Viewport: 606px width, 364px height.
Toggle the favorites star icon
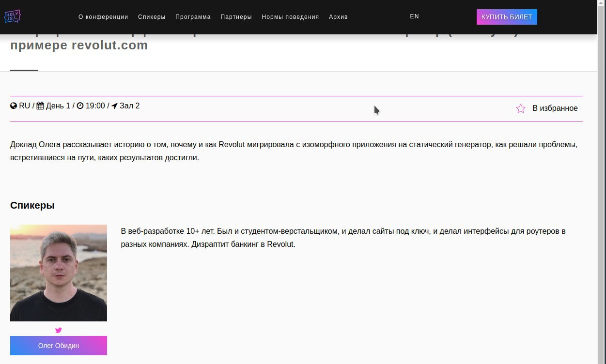point(521,108)
